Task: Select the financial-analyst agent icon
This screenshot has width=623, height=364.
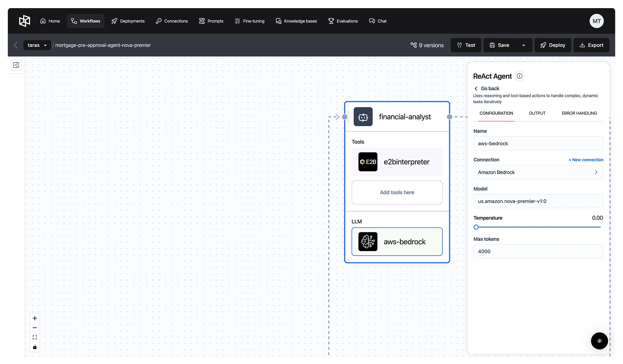Action: [x=363, y=116]
